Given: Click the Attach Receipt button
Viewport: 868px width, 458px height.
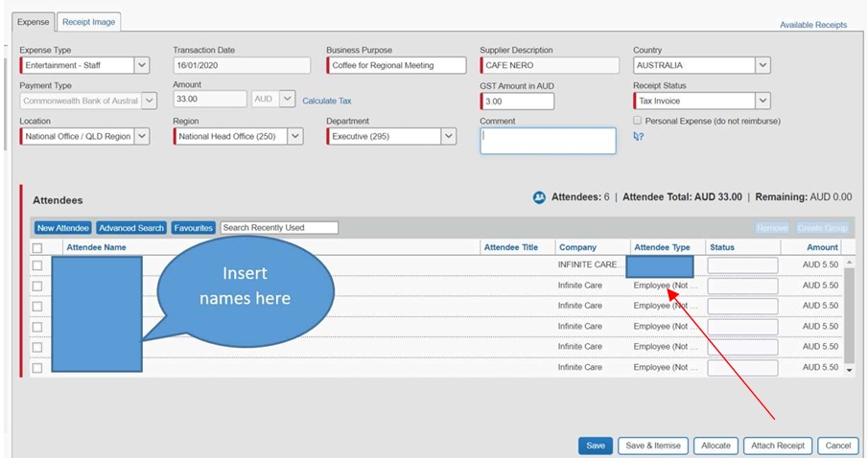Looking at the screenshot, I should pos(778,446).
